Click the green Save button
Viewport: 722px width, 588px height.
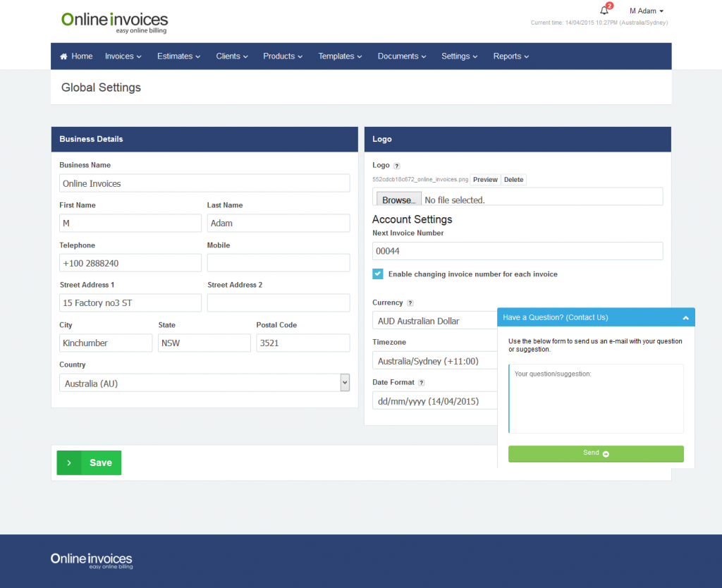click(x=89, y=463)
